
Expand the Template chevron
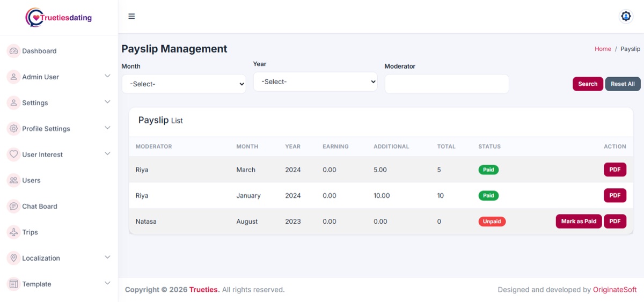click(x=107, y=283)
